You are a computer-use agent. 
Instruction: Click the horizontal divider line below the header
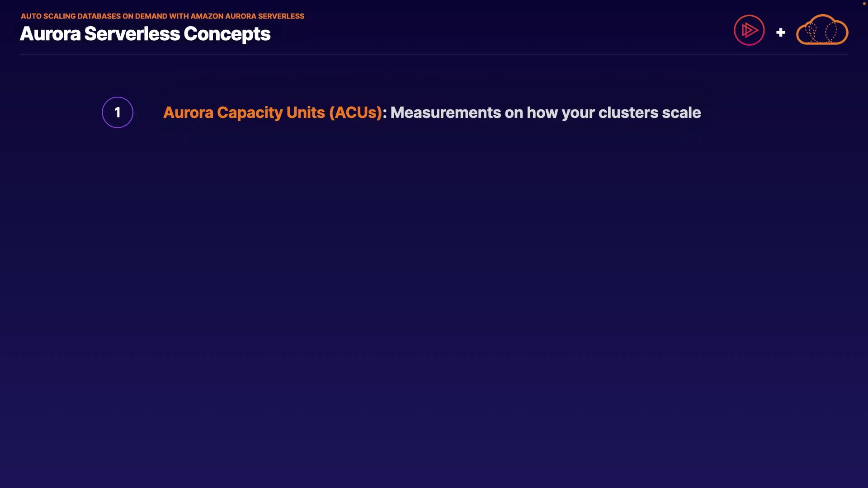click(434, 54)
